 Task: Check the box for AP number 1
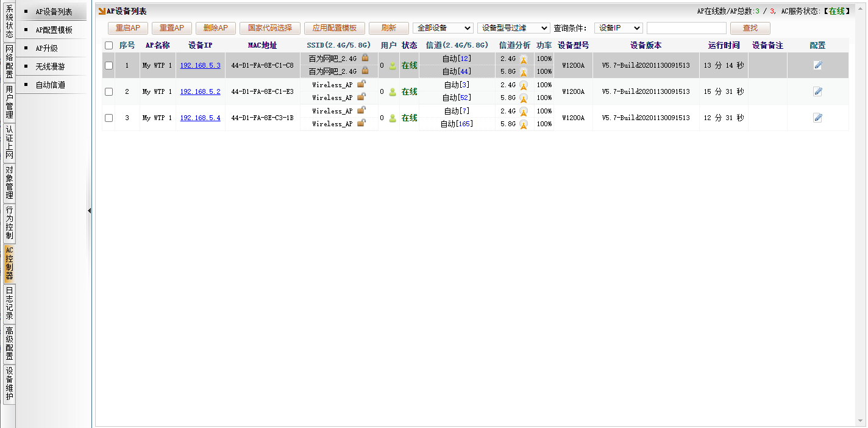tap(108, 66)
